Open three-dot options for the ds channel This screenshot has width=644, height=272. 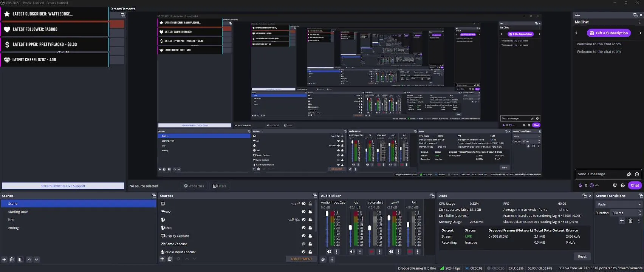pyautogui.click(x=360, y=252)
